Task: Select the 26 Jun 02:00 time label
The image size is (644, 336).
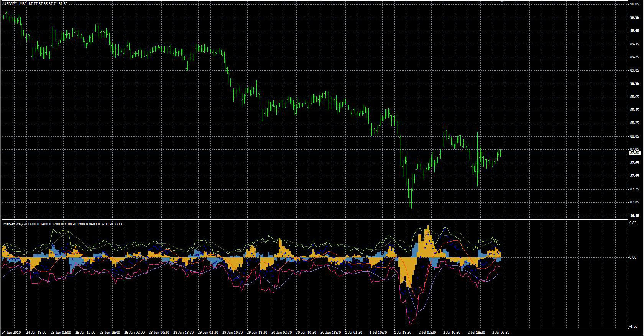Action: tap(135, 333)
